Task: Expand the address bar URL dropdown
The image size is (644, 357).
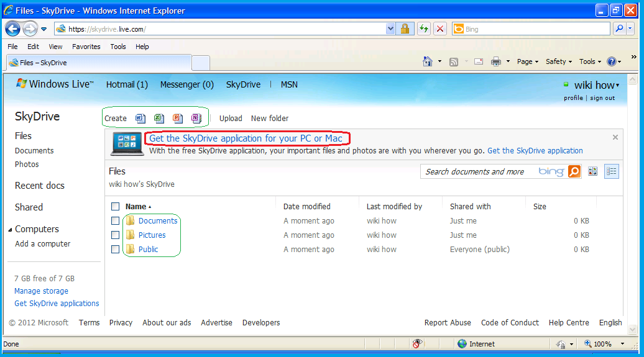Action: 390,29
